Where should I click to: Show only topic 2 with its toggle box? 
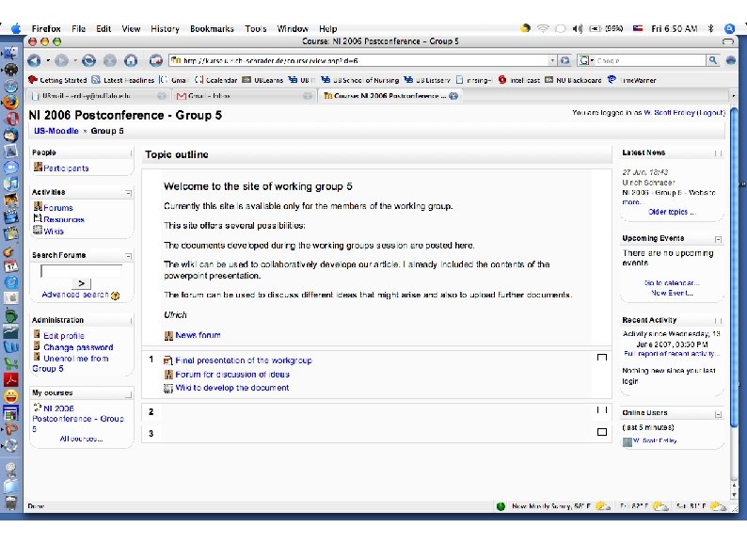pos(602,409)
